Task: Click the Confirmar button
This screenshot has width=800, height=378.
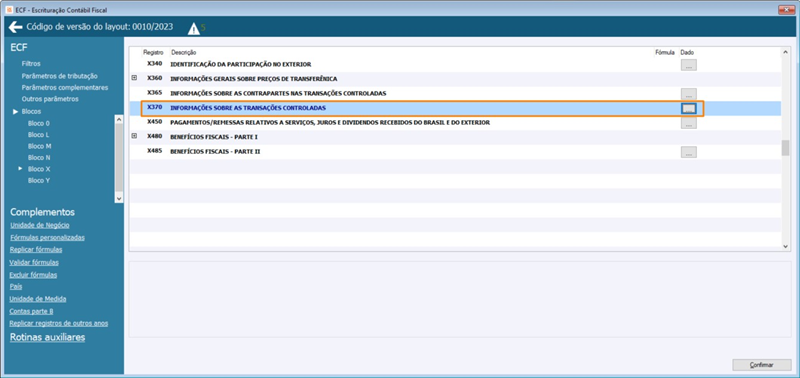Action: click(x=762, y=365)
